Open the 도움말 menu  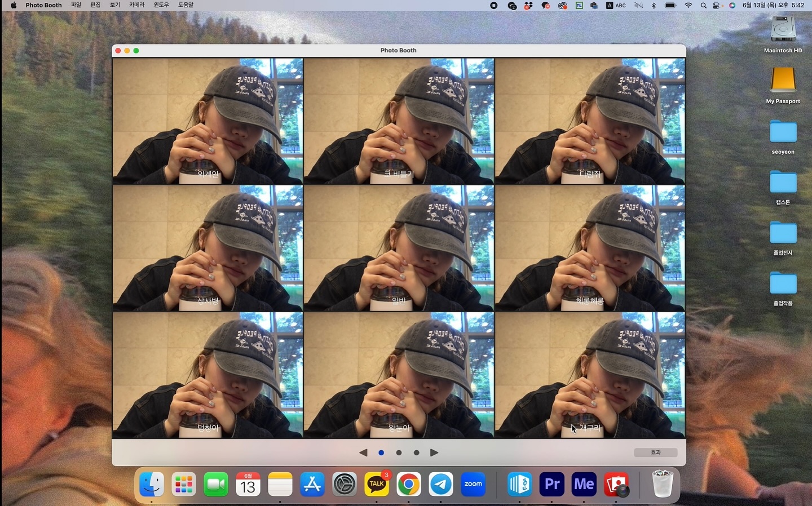coord(186,5)
